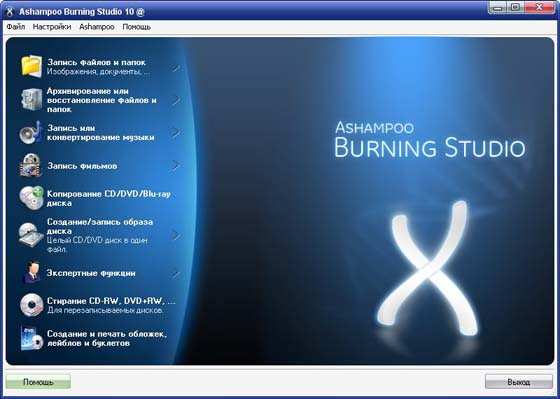Open 'Экспертные функции' entry
560x399 pixels.
point(91,273)
